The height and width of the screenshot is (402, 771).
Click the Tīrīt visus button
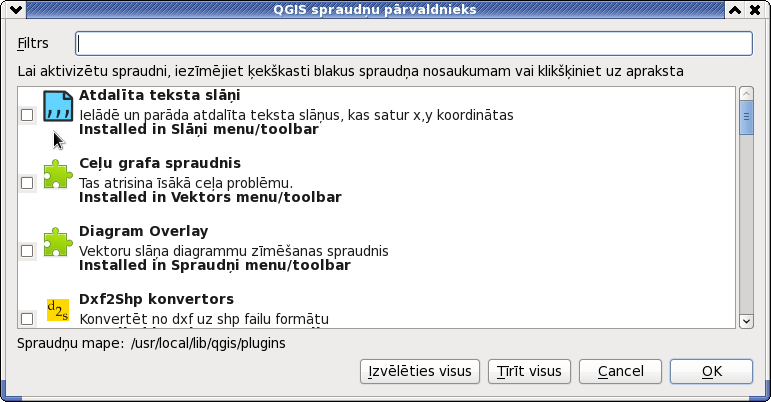529,371
